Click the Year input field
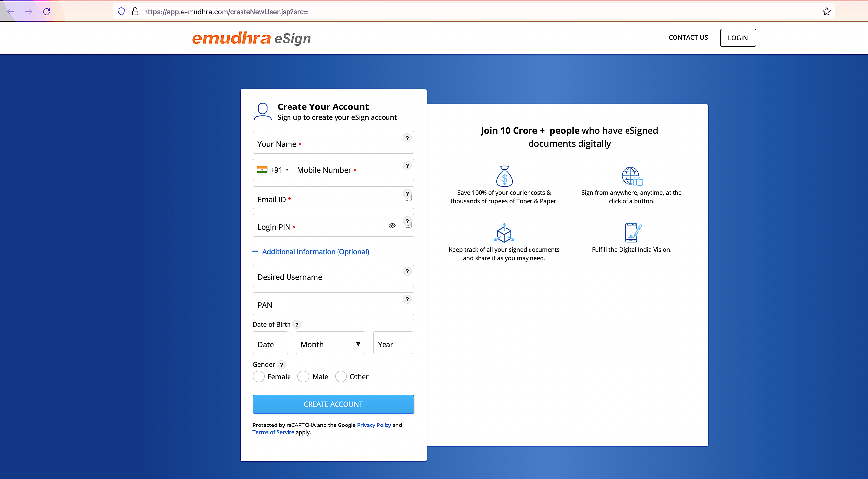 (393, 343)
